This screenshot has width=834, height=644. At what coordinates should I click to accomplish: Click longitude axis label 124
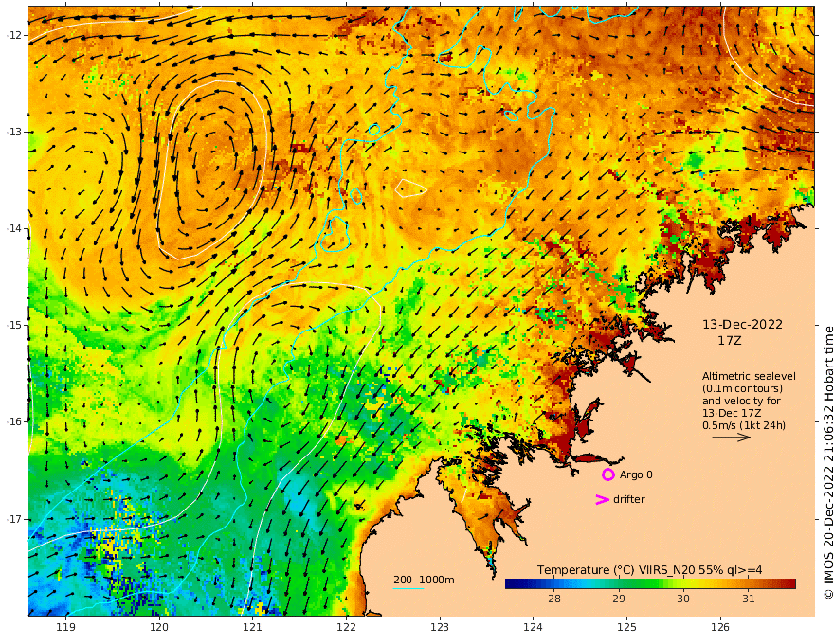pos(533,627)
